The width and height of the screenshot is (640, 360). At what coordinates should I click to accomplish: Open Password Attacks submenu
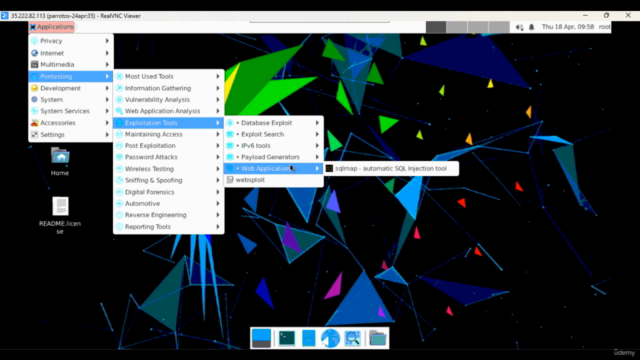(x=169, y=157)
